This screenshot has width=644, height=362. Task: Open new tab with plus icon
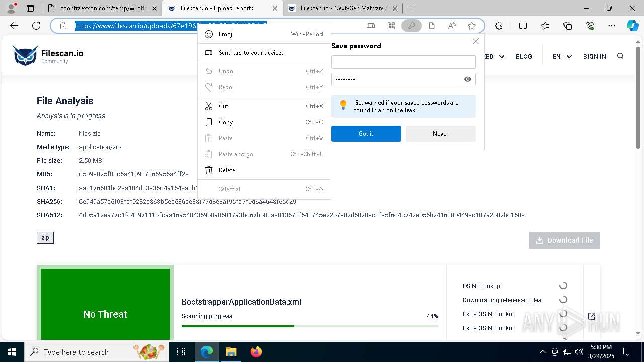click(412, 8)
